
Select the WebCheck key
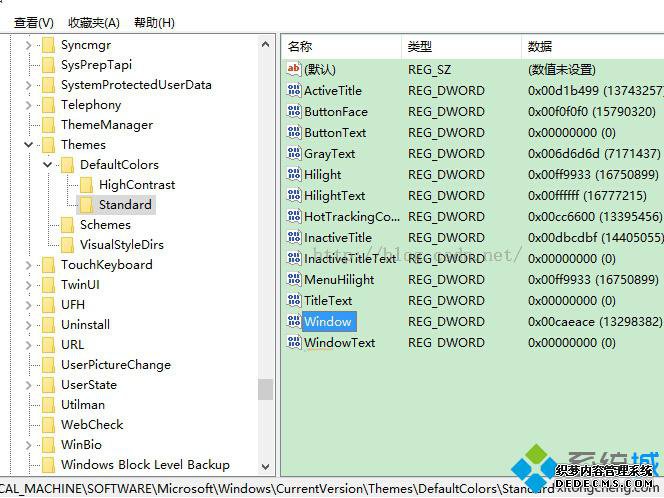[x=92, y=425]
